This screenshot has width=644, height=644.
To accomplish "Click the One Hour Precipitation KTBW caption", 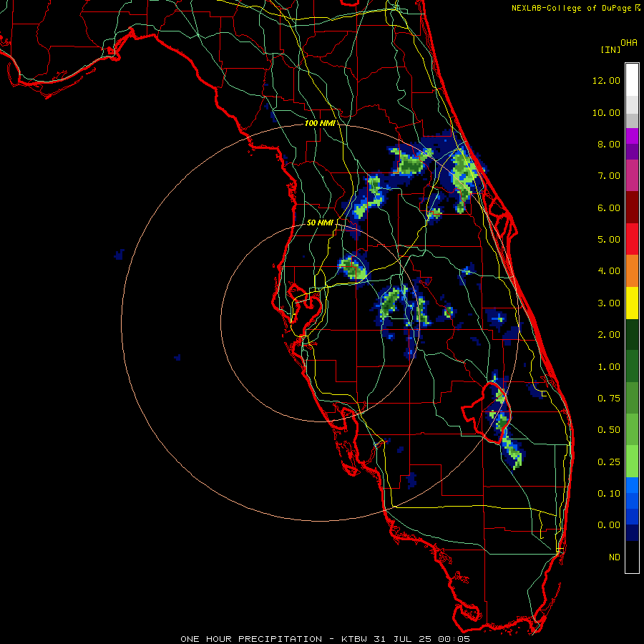I will (x=326, y=639).
